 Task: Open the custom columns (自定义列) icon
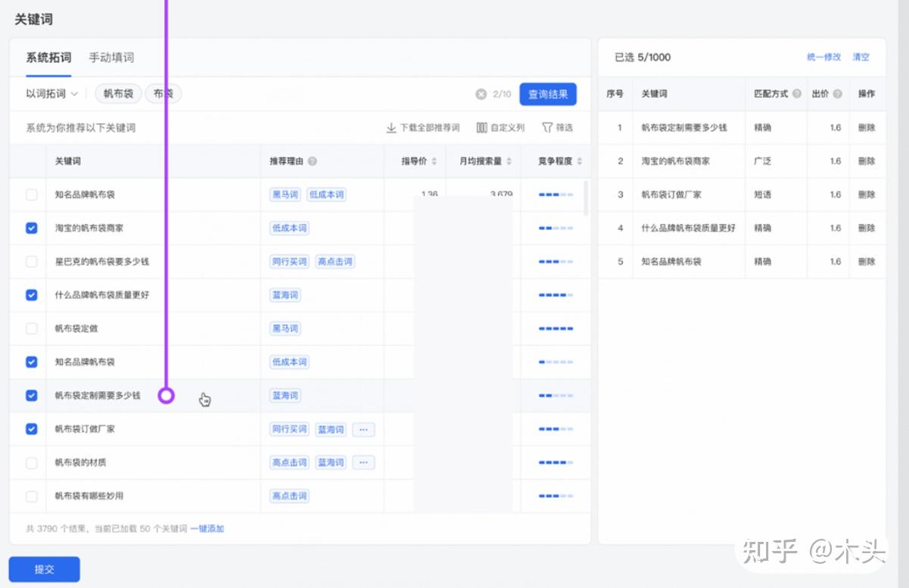coord(481,128)
